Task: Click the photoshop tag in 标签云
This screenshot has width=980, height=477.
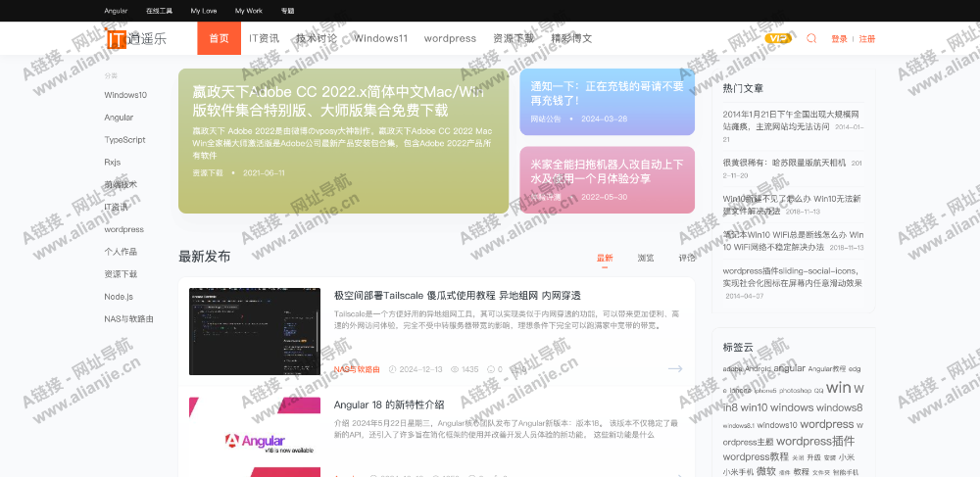Action: pyautogui.click(x=795, y=391)
